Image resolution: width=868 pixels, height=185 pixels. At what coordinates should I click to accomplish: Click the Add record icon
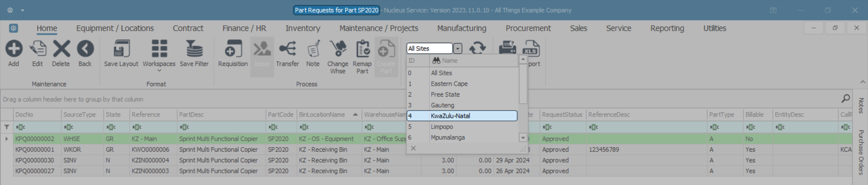pos(14,49)
